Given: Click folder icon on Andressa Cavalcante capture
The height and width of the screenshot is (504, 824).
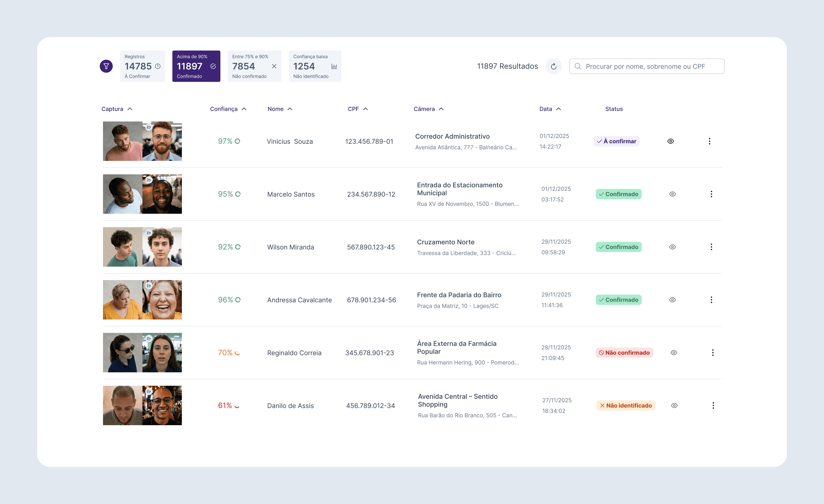Looking at the screenshot, I should tap(149, 285).
